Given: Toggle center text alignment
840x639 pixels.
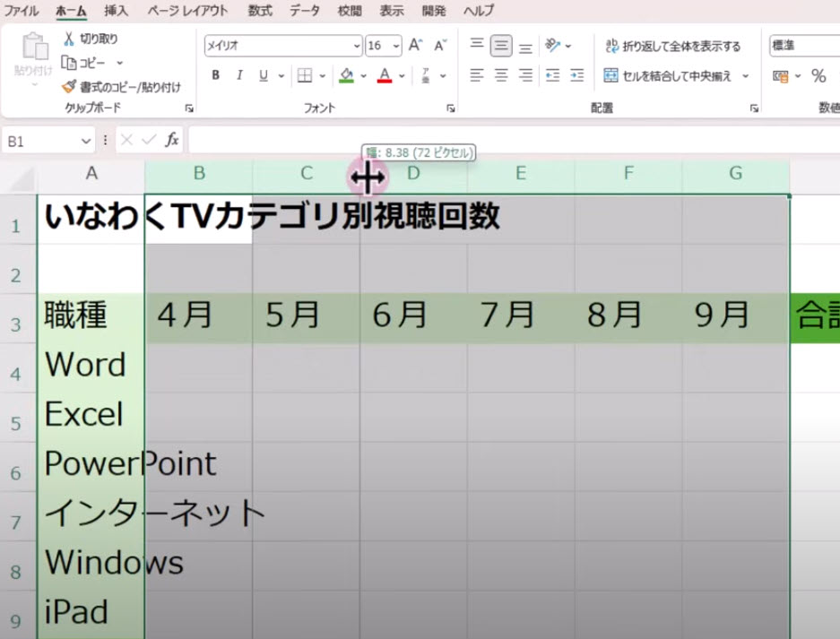Looking at the screenshot, I should (501, 75).
